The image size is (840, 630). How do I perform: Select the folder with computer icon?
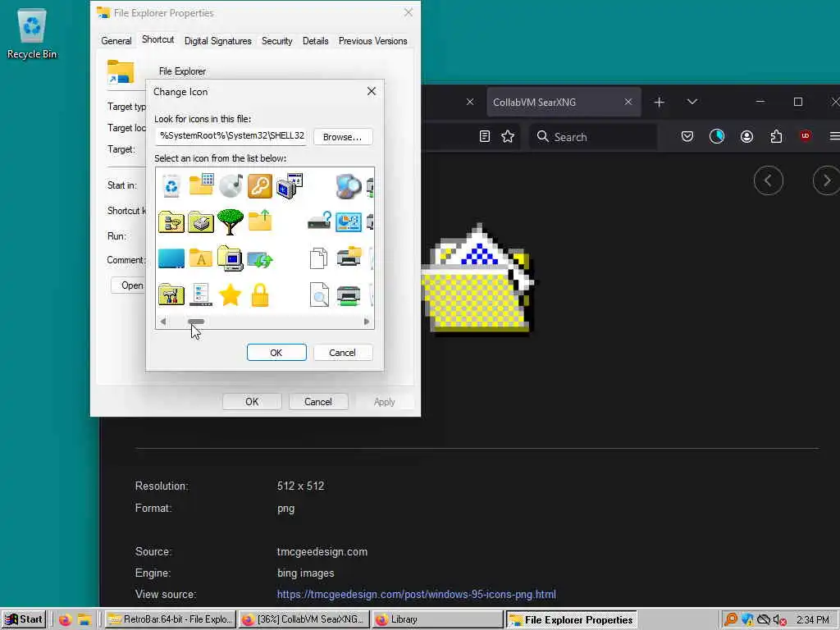pos(231,258)
